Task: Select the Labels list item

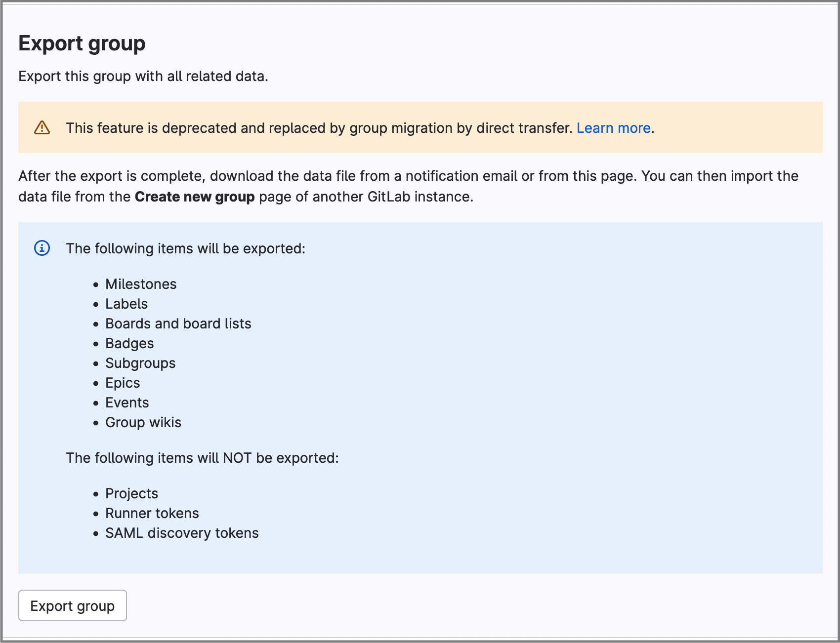Action: pyautogui.click(x=126, y=304)
